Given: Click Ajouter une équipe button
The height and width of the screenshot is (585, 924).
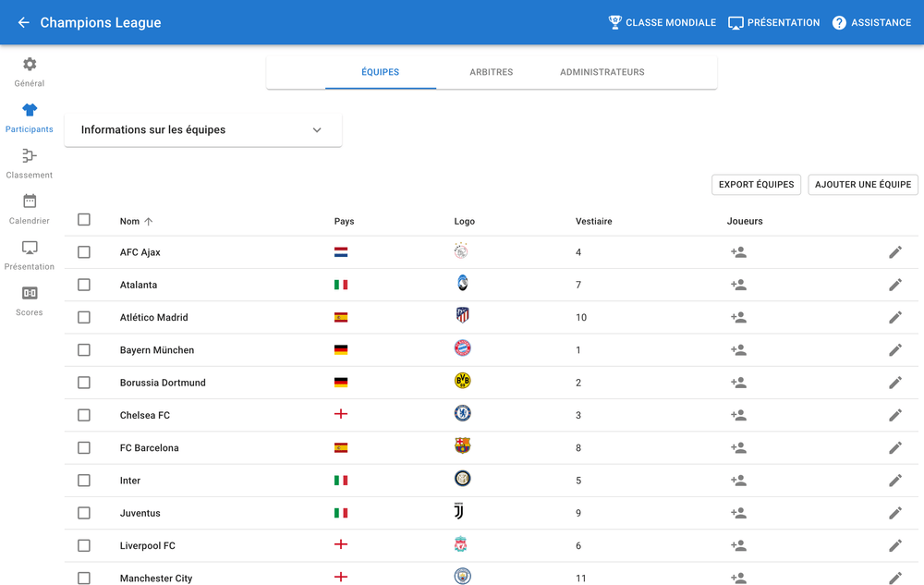Looking at the screenshot, I should (x=863, y=185).
